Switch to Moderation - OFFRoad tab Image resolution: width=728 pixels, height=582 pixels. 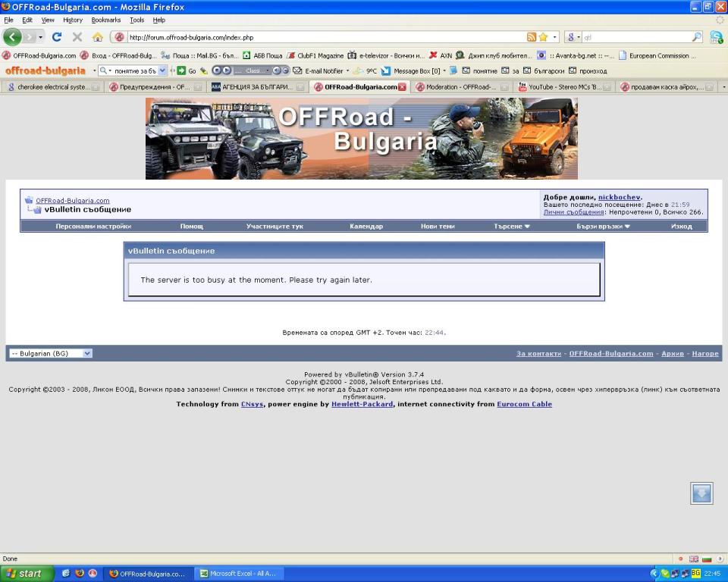click(461, 87)
